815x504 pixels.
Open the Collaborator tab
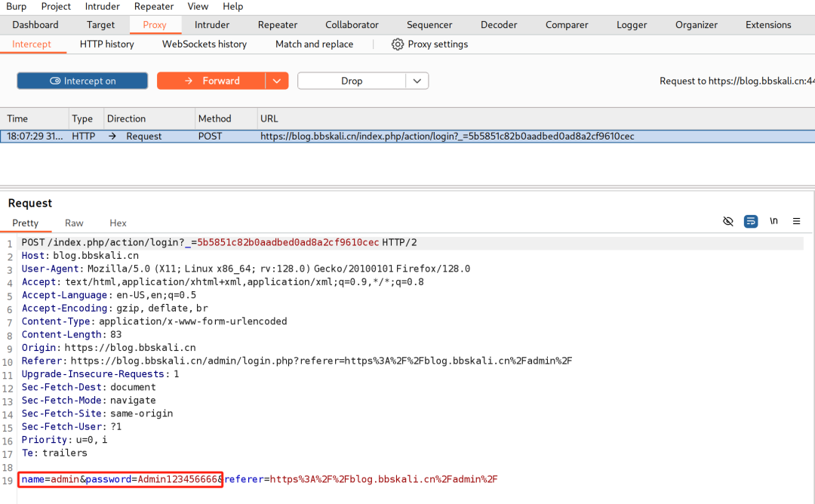[352, 24]
